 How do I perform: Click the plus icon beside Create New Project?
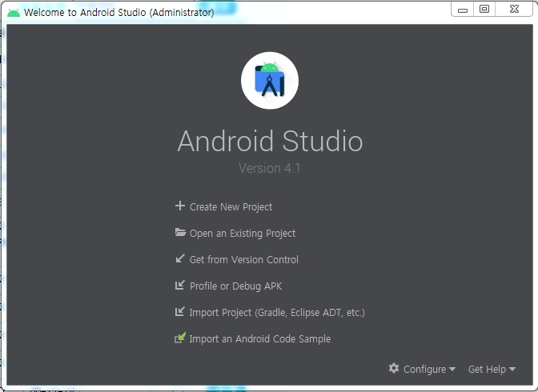[180, 206]
